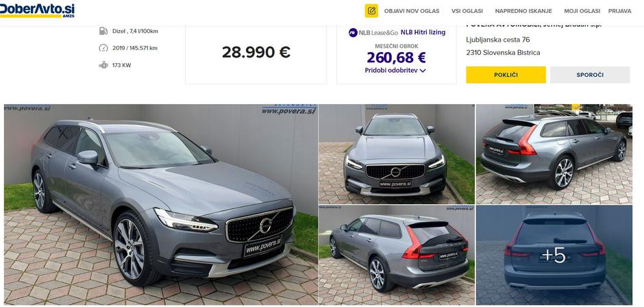Image resolution: width=644 pixels, height=307 pixels.
Task: Go to VSI OGLASI in navigation
Action: tap(467, 11)
